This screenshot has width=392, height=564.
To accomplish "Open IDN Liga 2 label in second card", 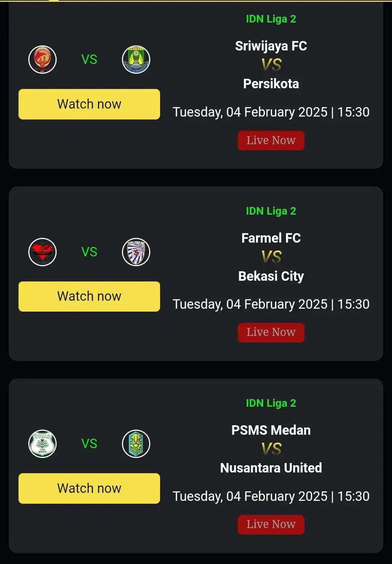I will click(271, 211).
